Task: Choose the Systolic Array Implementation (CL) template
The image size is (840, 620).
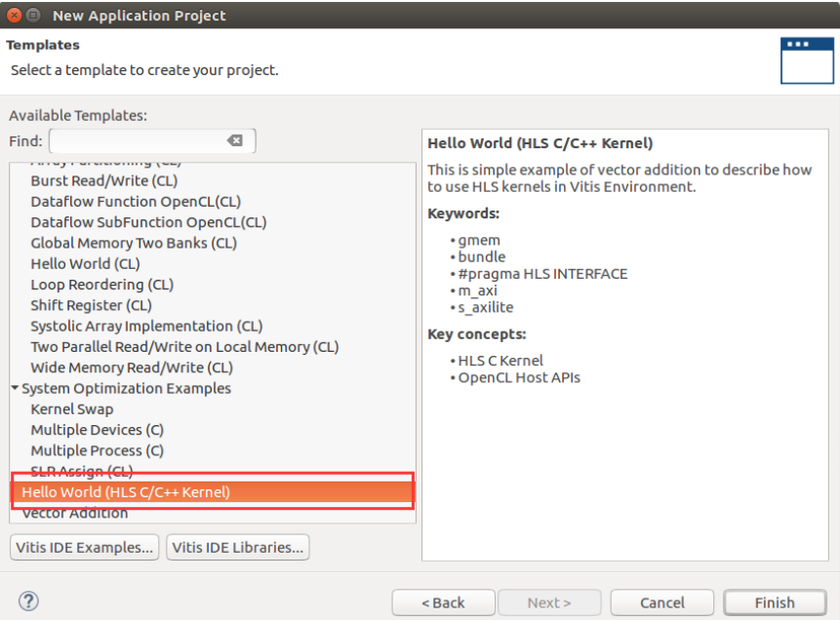Action: pyautogui.click(x=146, y=326)
